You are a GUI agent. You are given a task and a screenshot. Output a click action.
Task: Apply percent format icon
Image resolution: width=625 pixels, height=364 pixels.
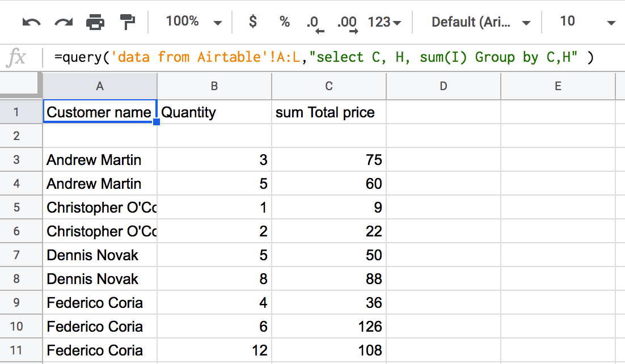284,21
